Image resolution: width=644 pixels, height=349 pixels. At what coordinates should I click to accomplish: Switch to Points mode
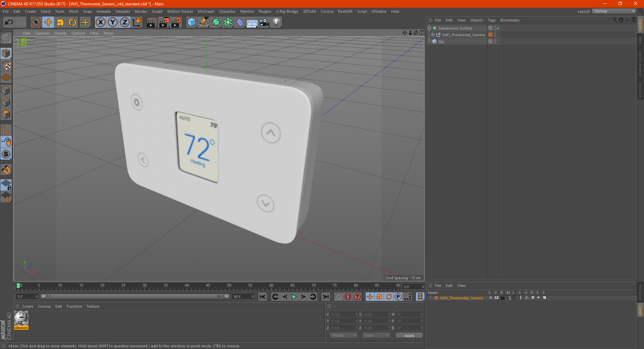click(6, 90)
